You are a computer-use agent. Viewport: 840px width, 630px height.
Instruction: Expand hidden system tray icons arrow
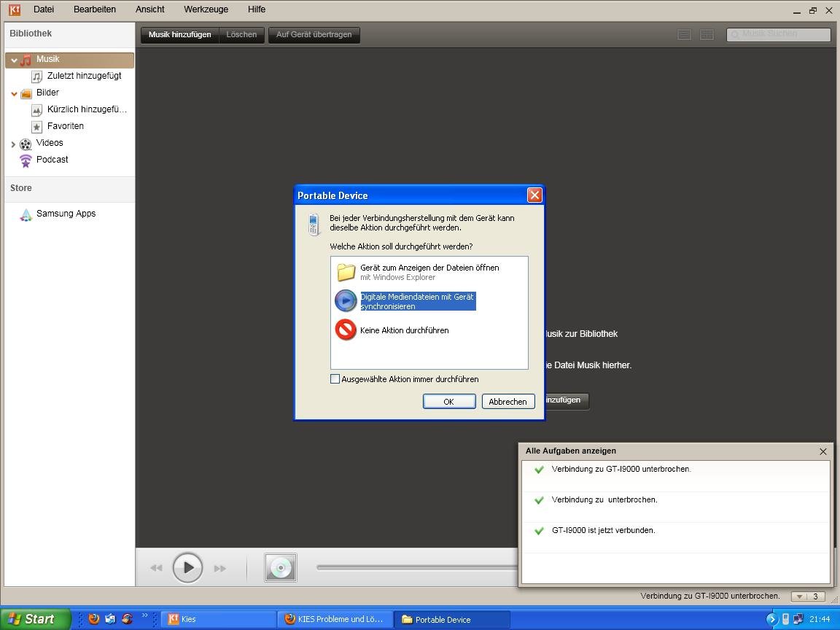[x=771, y=619]
